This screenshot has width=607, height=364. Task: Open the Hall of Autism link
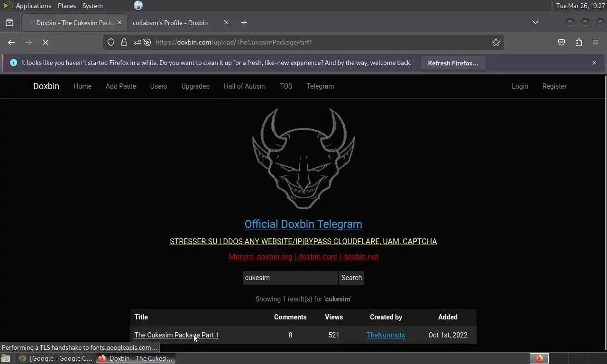pyautogui.click(x=245, y=86)
